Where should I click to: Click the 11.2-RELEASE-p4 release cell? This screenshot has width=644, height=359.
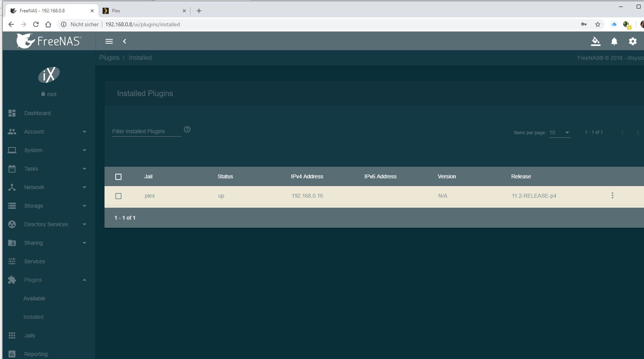click(x=534, y=196)
